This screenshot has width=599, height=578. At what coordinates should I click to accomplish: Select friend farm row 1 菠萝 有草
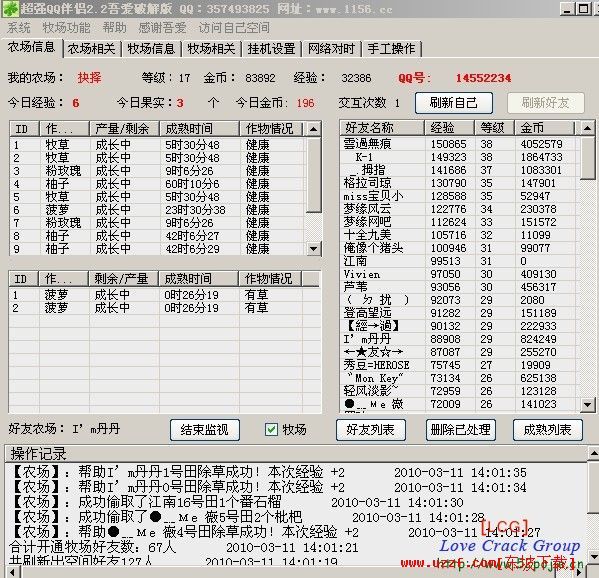click(x=164, y=295)
